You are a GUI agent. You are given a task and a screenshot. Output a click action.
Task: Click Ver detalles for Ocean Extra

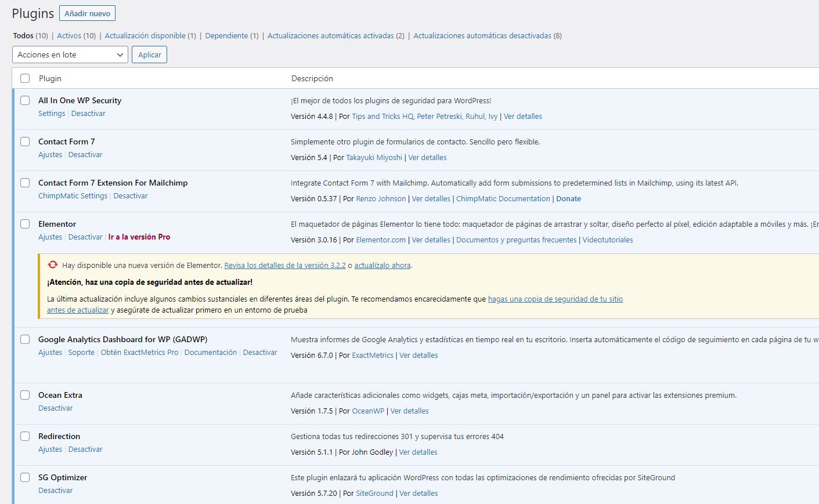pyautogui.click(x=409, y=411)
